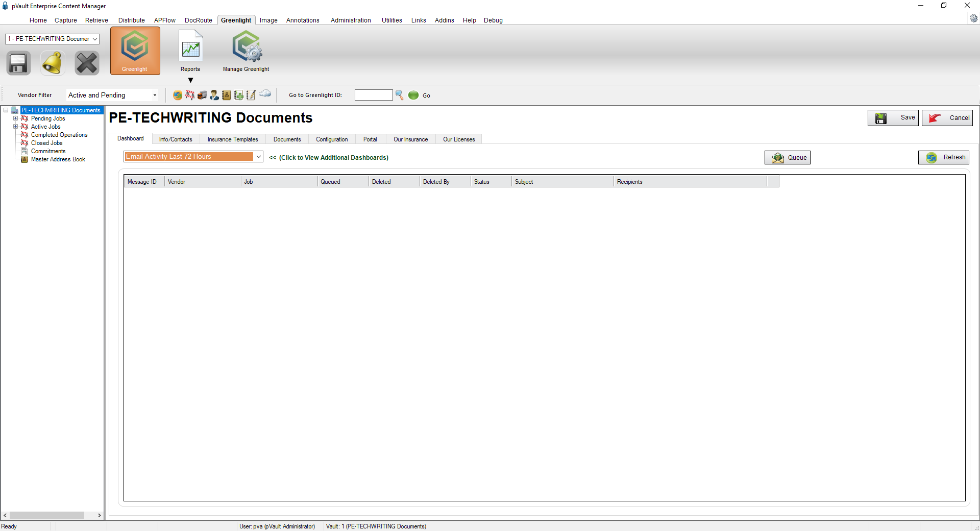
Task: Collapse the PE-TECHWRITING Documents tree root
Action: point(6,110)
